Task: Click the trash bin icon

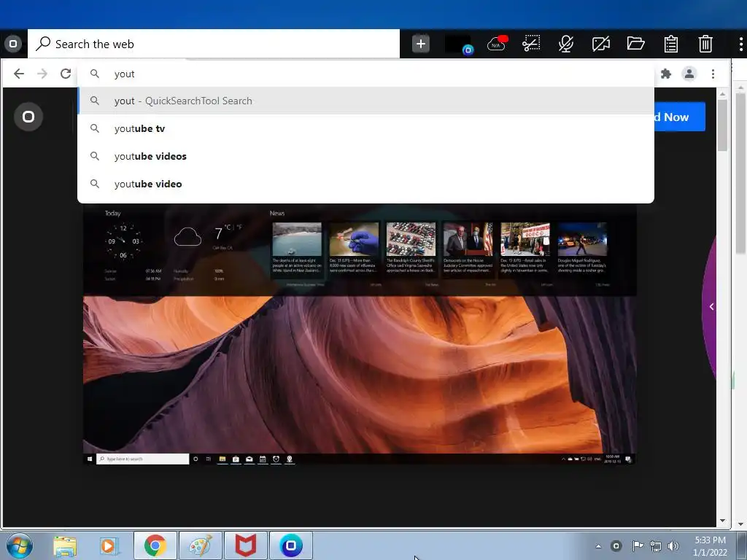Action: (705, 44)
